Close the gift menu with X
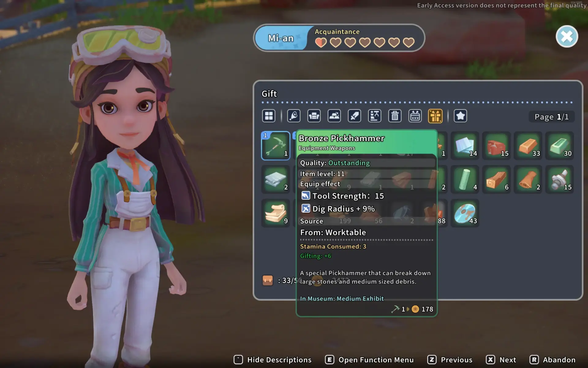This screenshot has height=368, width=588. point(567,36)
